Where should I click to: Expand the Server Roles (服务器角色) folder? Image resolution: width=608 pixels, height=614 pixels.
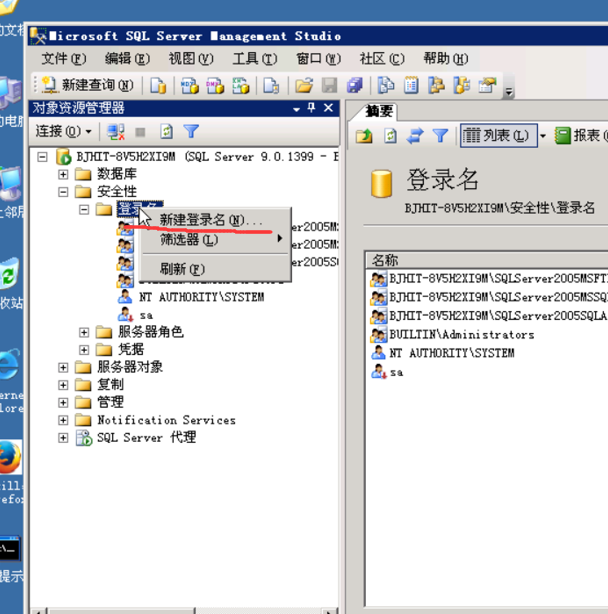[x=84, y=332]
